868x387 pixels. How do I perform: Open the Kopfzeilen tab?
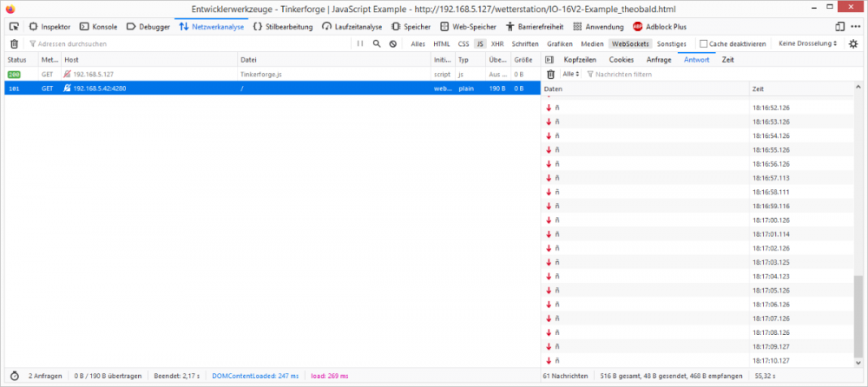[581, 59]
